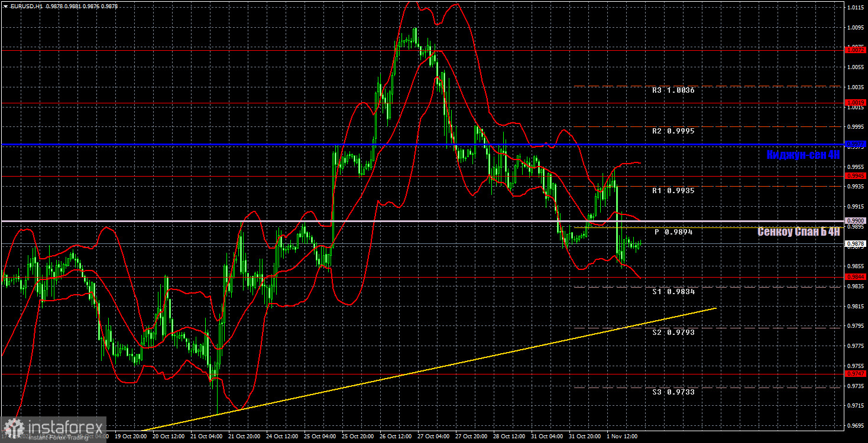
Task: Click the 1.0055 price axis value
Action: pyautogui.click(x=856, y=67)
